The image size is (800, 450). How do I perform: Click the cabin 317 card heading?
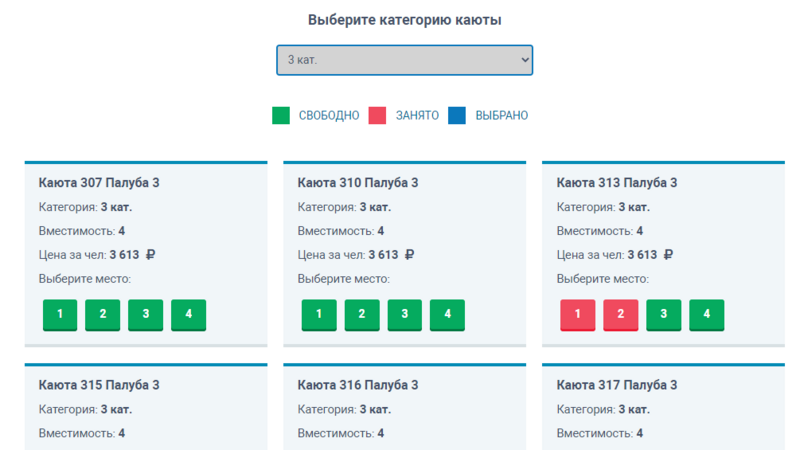click(616, 385)
